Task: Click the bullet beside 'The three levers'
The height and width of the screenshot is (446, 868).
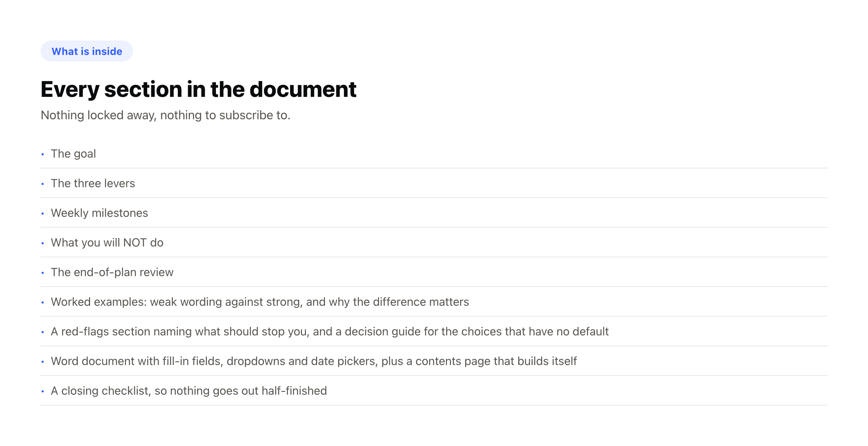Action: pyautogui.click(x=43, y=184)
